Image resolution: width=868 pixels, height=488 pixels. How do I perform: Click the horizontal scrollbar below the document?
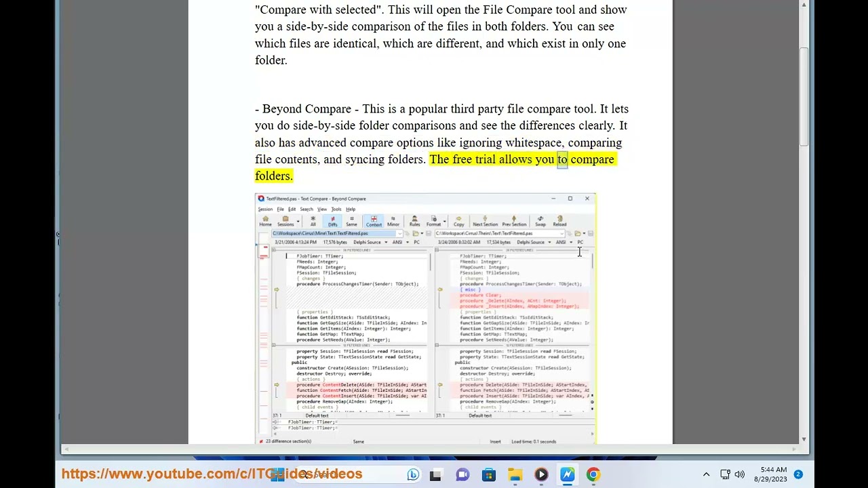[429, 449]
